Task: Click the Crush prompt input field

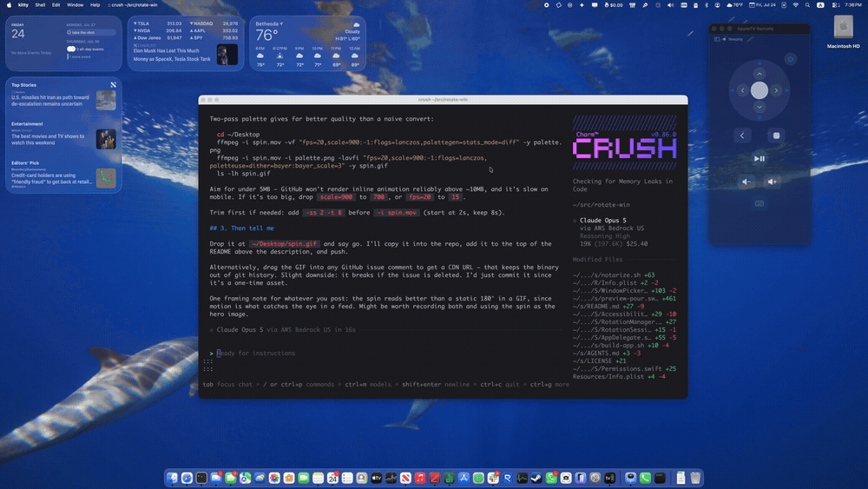Action: [x=385, y=354]
